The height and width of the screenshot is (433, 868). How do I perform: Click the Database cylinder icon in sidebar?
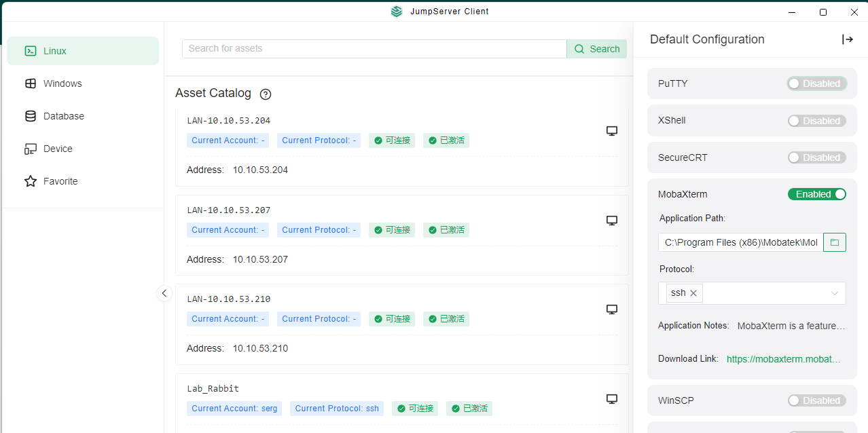(x=31, y=116)
